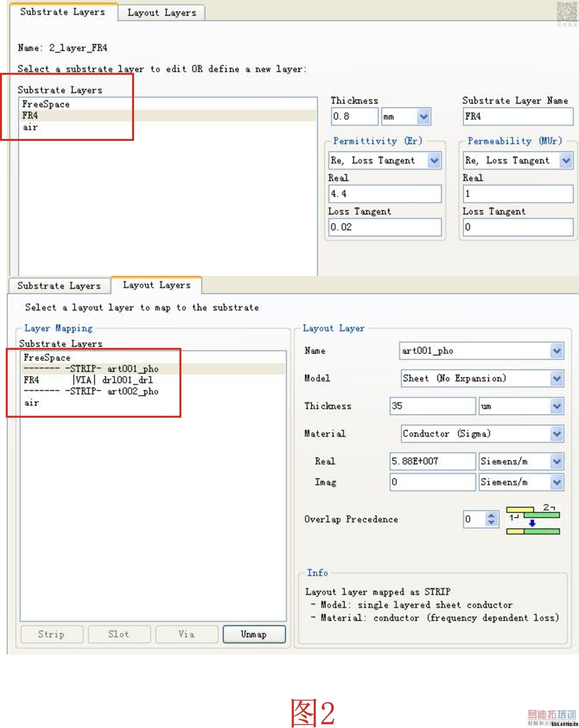Open layout layer Name dropdown
The image size is (579, 728).
tap(556, 351)
